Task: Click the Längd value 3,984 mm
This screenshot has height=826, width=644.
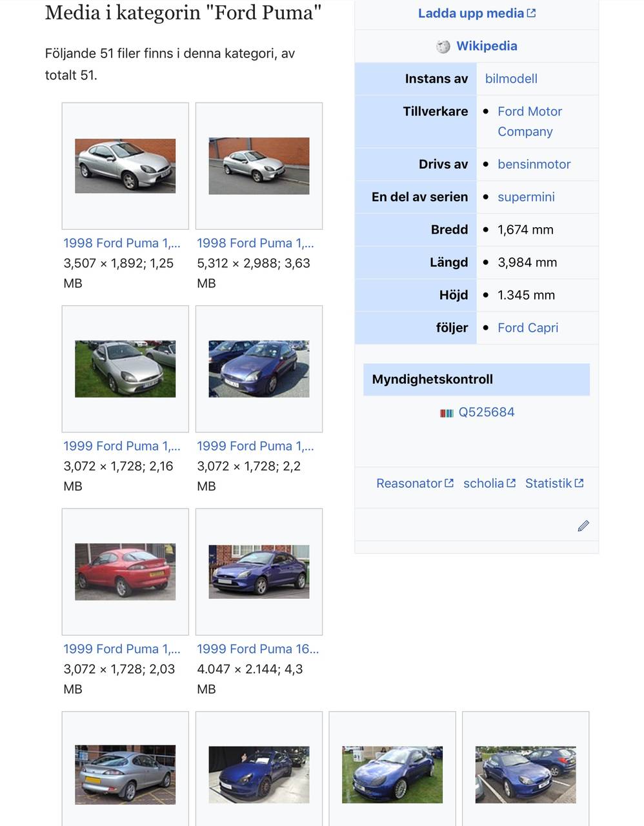Action: tap(527, 263)
